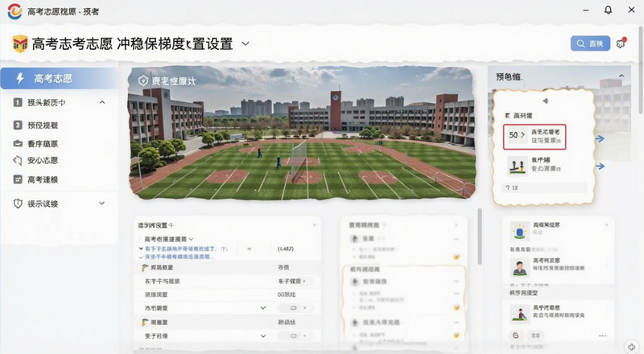Click the blue arrow beside the second popup entry
This screenshot has width=644, height=354.
click(600, 167)
